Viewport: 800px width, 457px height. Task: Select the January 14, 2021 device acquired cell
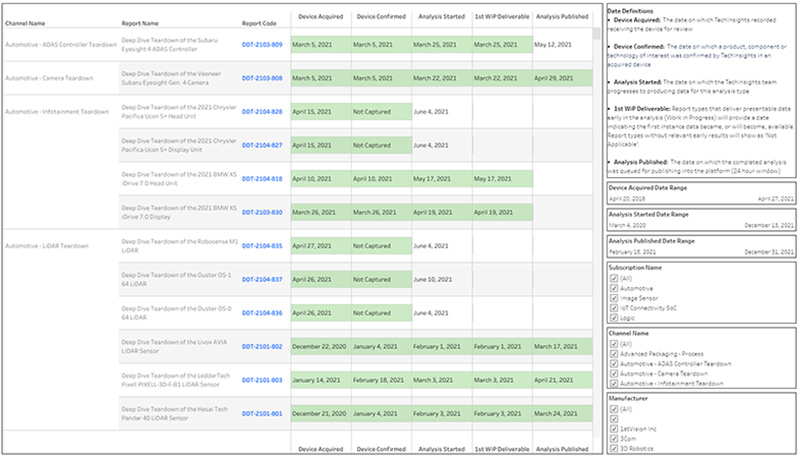coord(321,380)
